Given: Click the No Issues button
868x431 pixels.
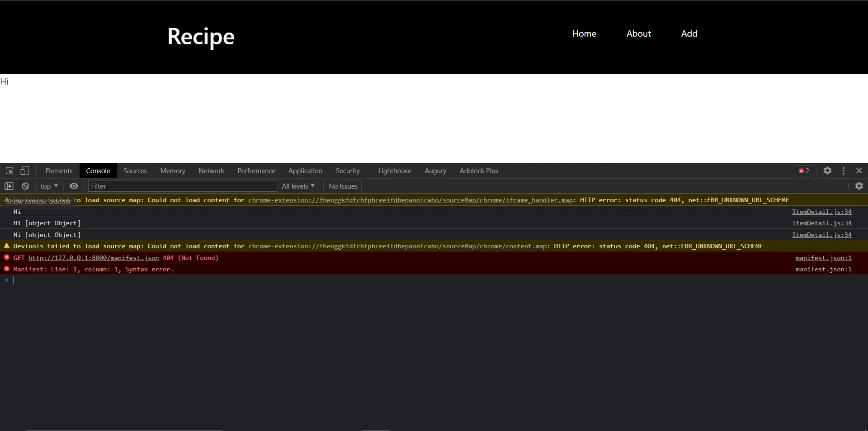Looking at the screenshot, I should [x=343, y=186].
